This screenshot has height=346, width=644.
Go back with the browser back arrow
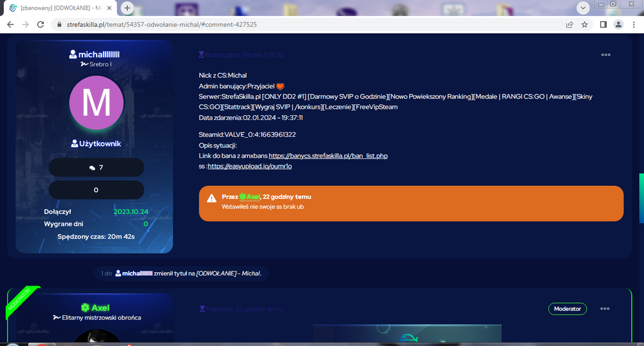tap(10, 24)
